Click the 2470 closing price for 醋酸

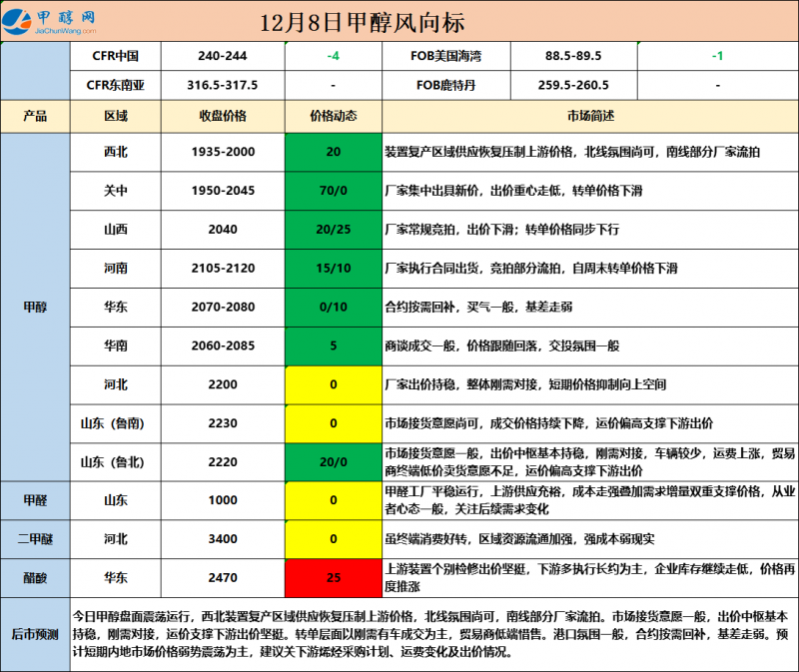tap(223, 578)
